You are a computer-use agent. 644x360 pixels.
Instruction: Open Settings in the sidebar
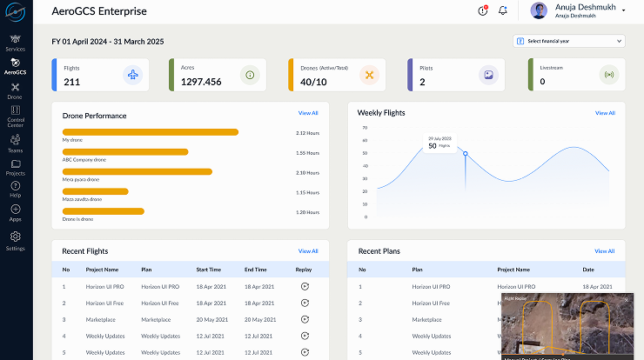15,242
